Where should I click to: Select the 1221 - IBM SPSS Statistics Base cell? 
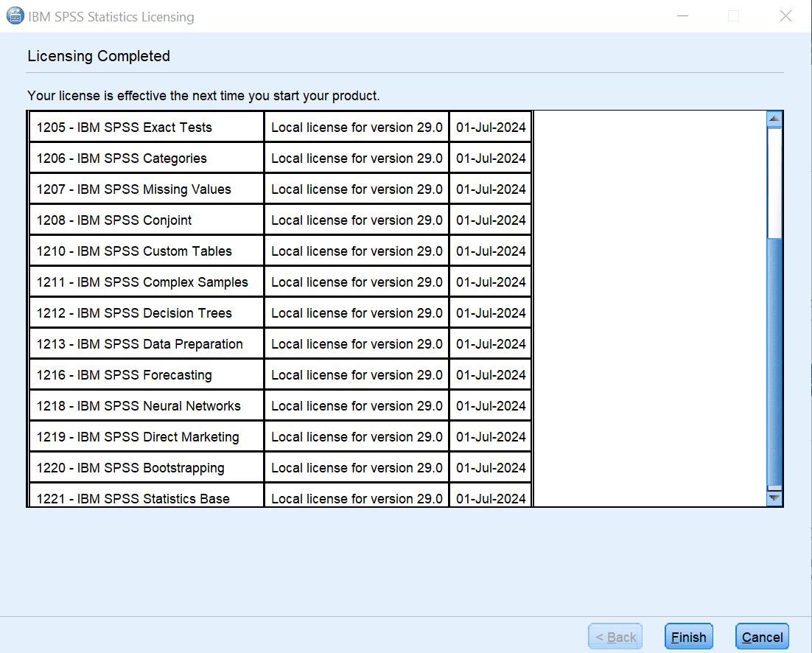[x=147, y=495]
